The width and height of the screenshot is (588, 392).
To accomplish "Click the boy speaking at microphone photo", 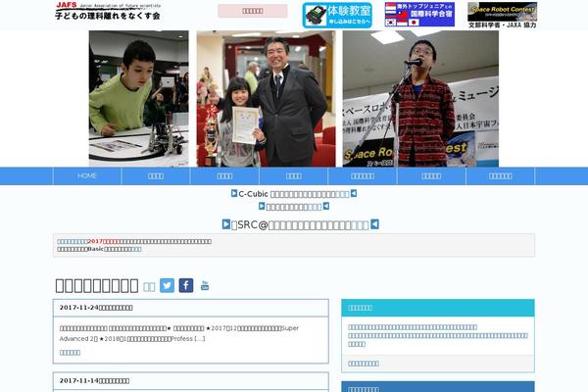I will 420,98.
